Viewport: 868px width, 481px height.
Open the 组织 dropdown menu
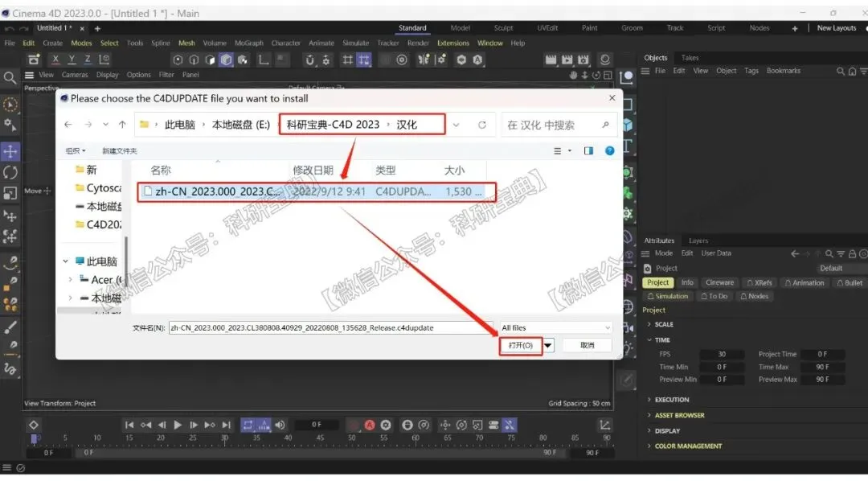point(76,150)
